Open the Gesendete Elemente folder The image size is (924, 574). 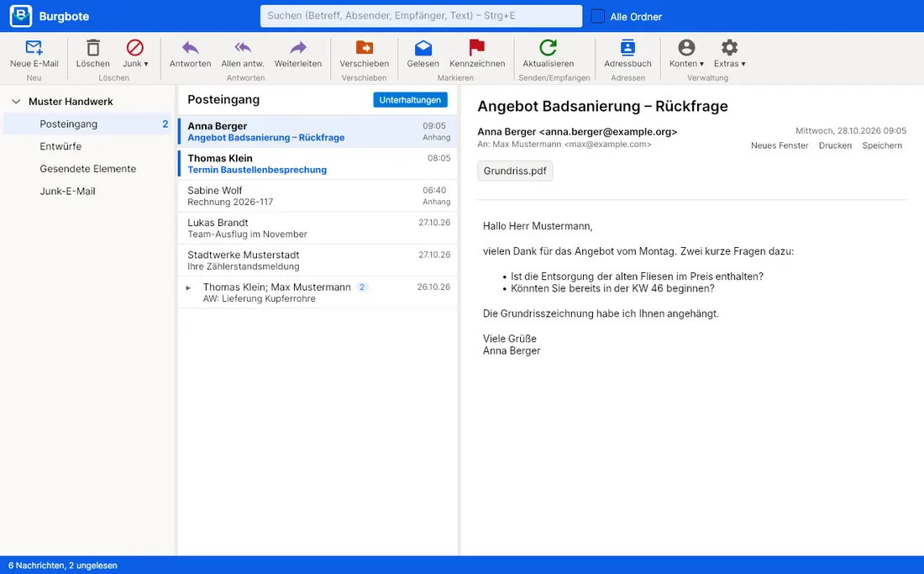tap(88, 169)
